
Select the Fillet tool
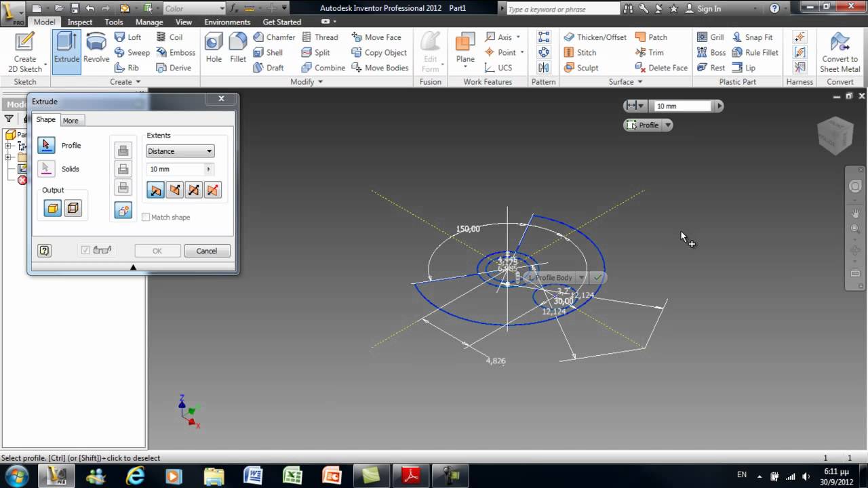coord(238,48)
